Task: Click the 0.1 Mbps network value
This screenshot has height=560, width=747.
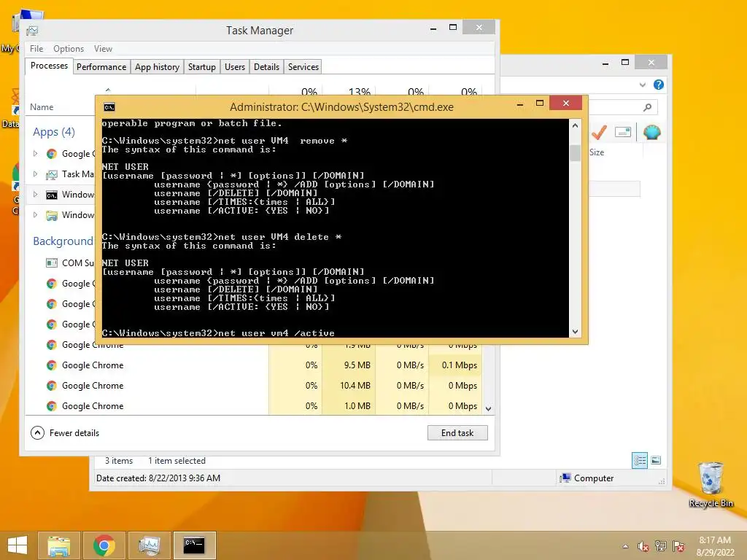Action: click(459, 365)
